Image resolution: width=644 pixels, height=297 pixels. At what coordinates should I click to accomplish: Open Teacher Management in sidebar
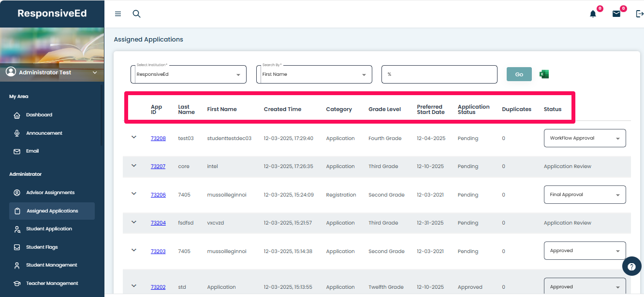[52, 283]
